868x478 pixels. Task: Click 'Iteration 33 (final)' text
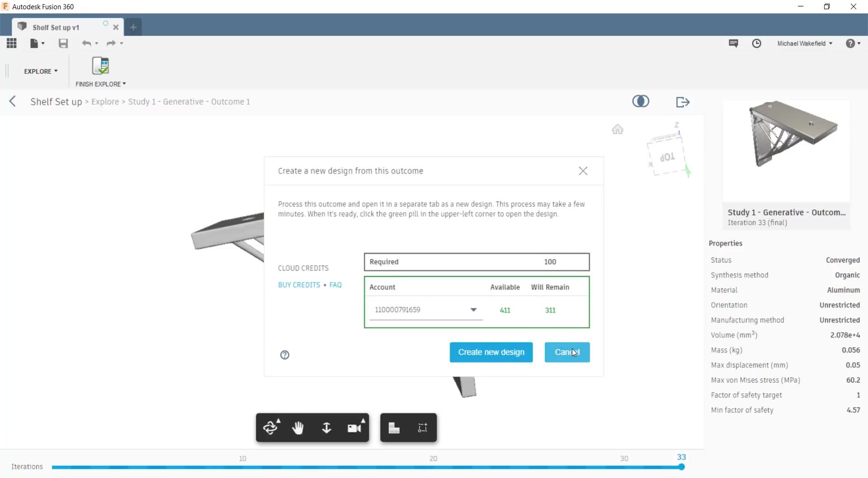click(x=757, y=223)
